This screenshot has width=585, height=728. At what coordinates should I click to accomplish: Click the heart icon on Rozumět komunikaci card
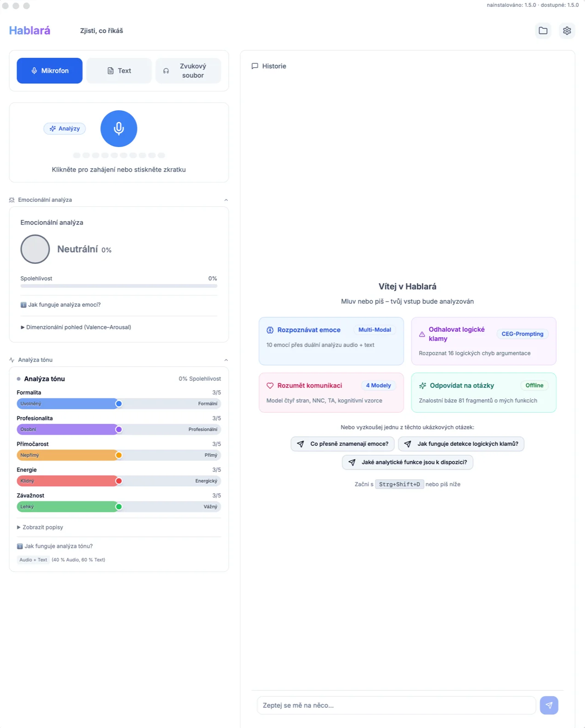click(270, 386)
